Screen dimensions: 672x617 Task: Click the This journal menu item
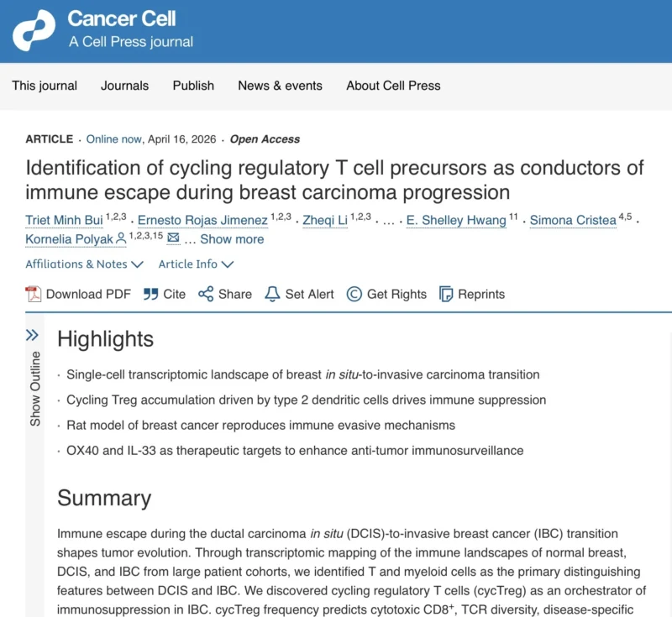click(x=44, y=86)
